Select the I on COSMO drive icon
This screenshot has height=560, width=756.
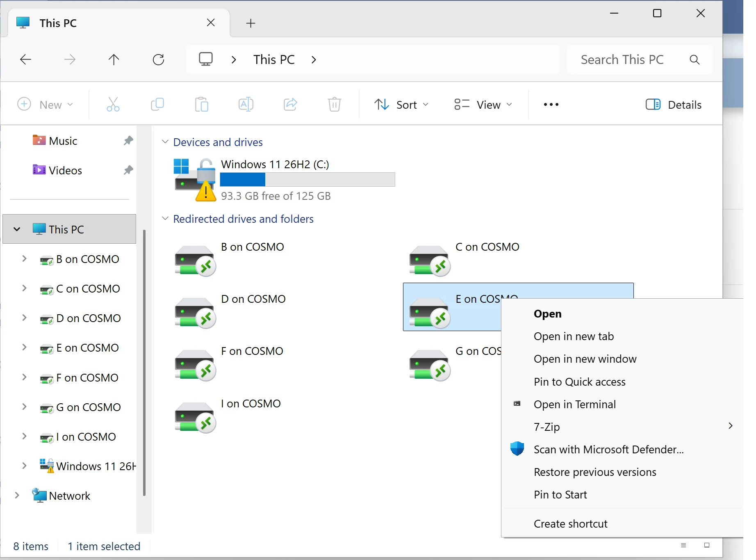tap(196, 418)
